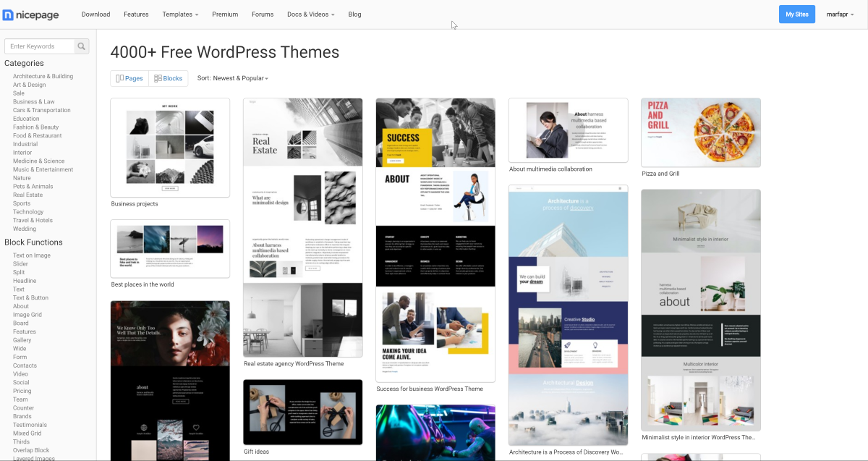Choose the Technology category
The image size is (868, 461).
click(28, 212)
